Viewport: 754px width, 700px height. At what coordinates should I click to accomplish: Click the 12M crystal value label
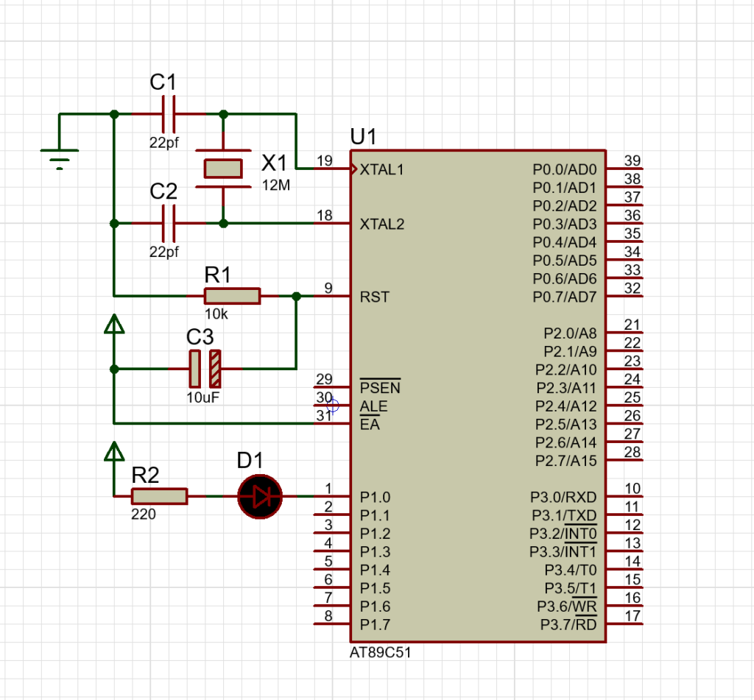(x=276, y=185)
